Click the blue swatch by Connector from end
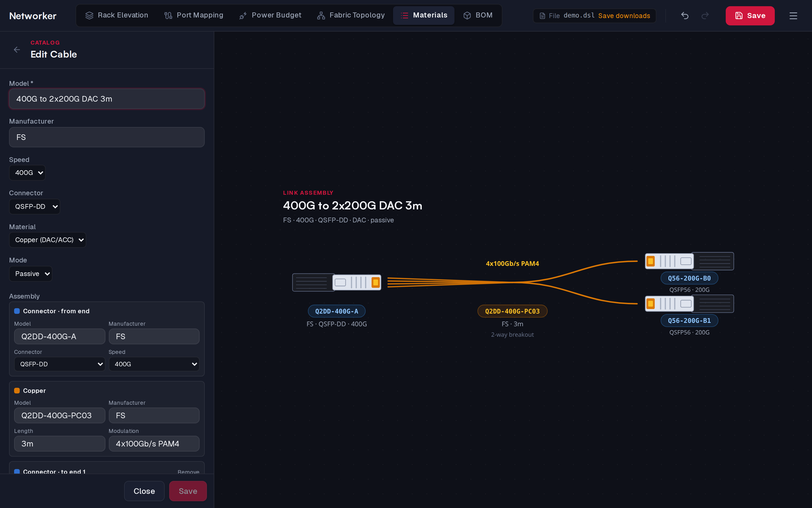This screenshot has height=508, width=812. 17,311
